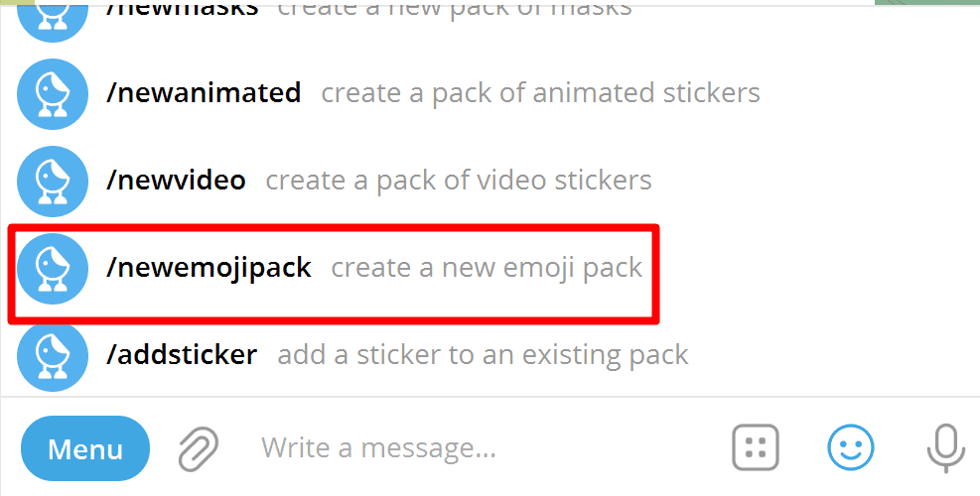Click the description 'create a pack of video stickers'
Screen dimensions: 980x496
coord(459,181)
